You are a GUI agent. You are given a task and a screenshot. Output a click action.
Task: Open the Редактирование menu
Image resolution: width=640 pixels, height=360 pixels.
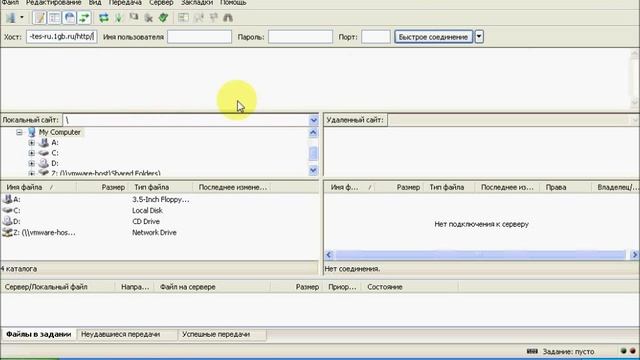point(53,2)
